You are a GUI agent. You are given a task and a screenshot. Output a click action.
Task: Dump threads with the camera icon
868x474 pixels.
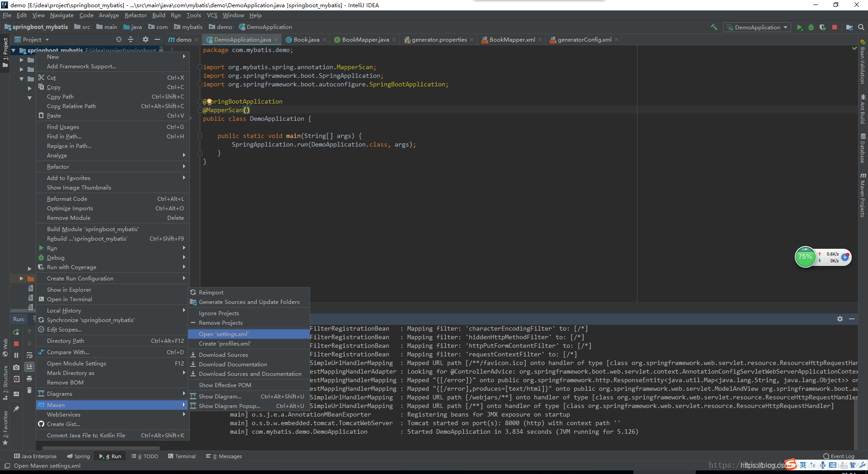tap(16, 367)
